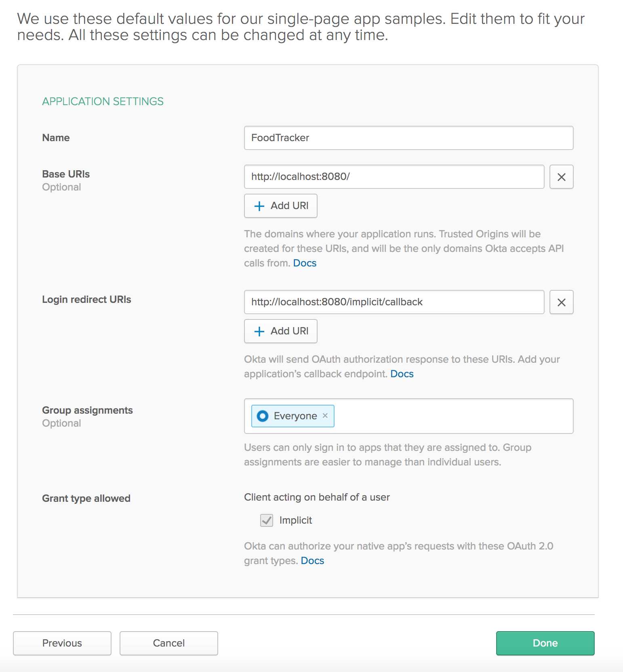Click the Implicit checkbox label text

tap(295, 520)
